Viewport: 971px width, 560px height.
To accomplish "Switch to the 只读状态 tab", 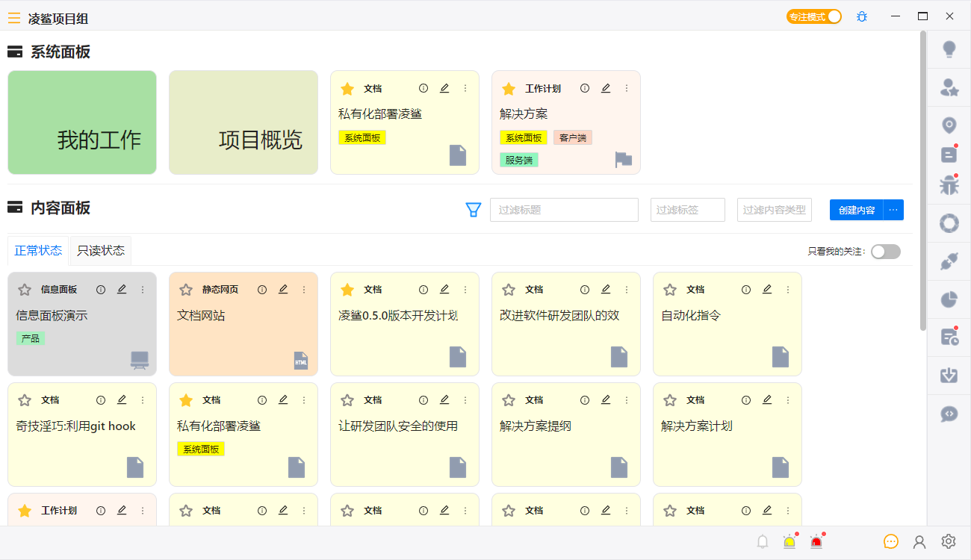I will click(x=101, y=251).
